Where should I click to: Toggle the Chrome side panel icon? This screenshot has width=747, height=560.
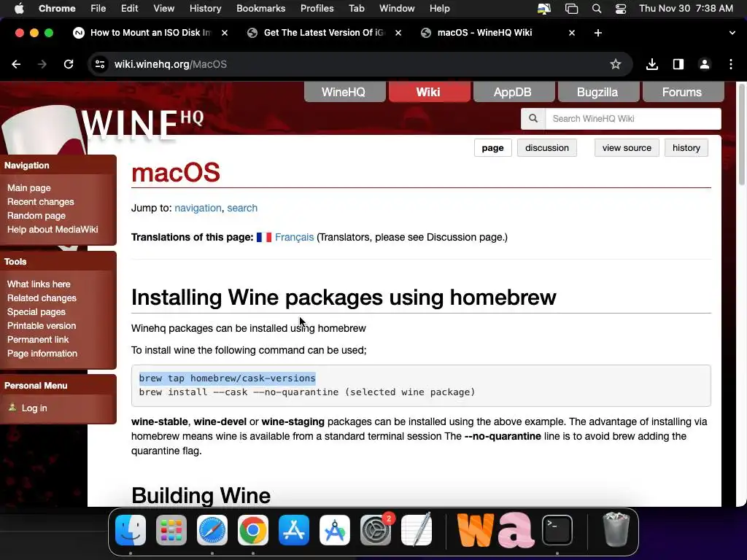click(x=678, y=64)
